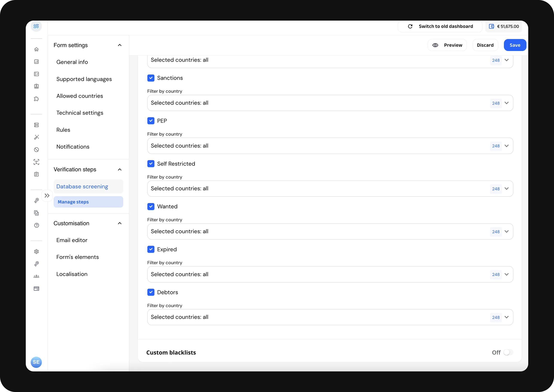Click the SE user avatar
Screen dimensions: 554x392
[x=36, y=362]
